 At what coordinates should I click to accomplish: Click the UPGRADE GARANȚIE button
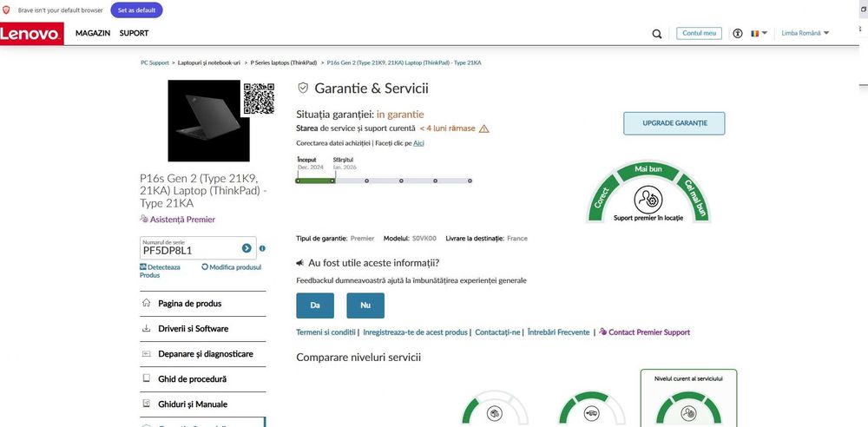[674, 123]
